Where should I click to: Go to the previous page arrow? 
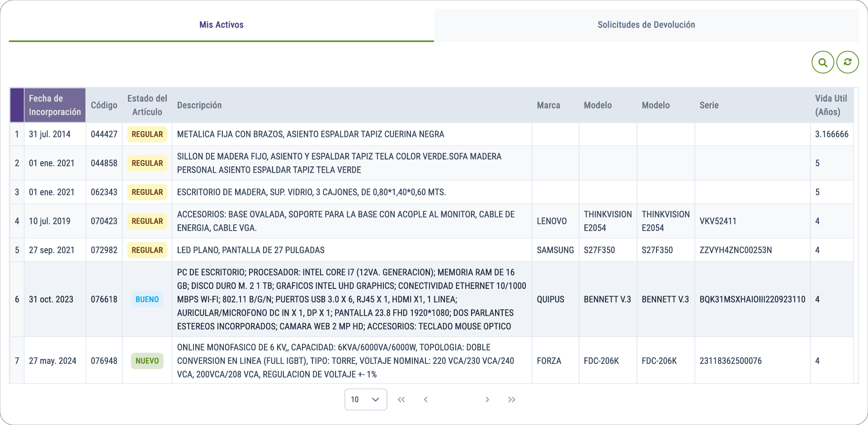click(425, 400)
